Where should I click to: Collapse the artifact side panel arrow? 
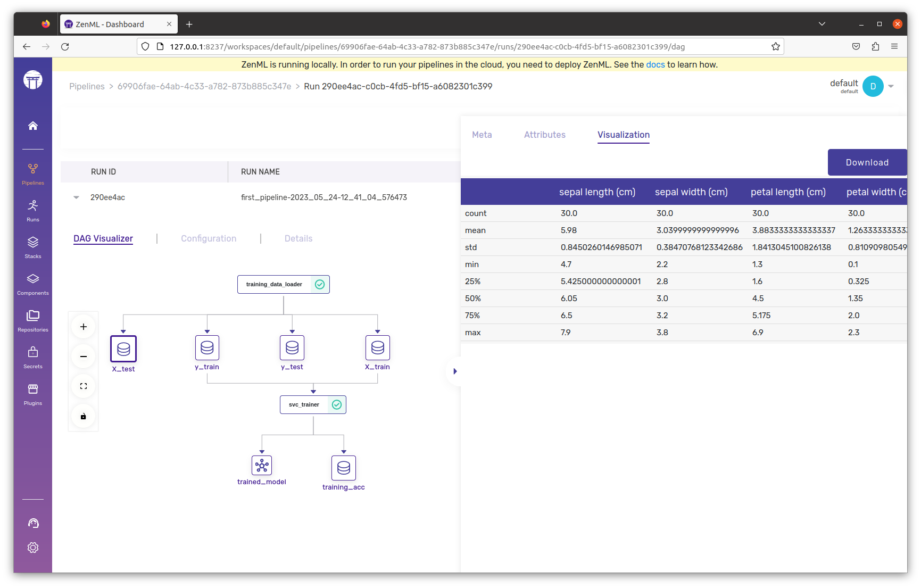[x=455, y=371]
